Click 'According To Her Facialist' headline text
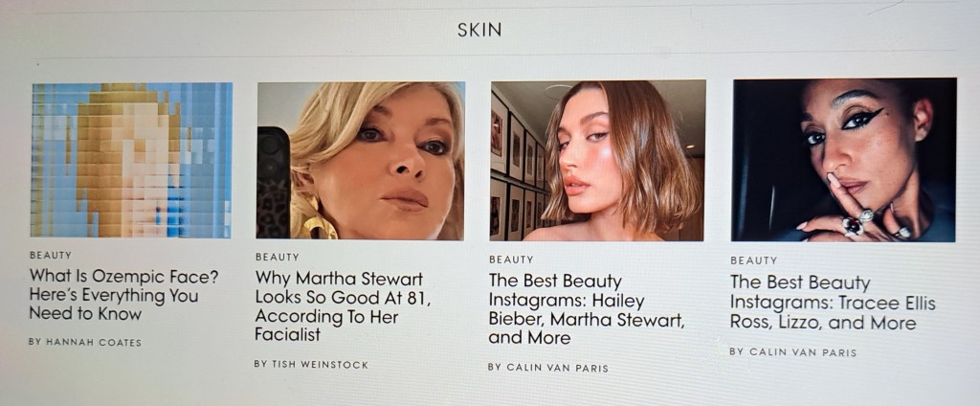The width and height of the screenshot is (980, 406). (x=326, y=326)
